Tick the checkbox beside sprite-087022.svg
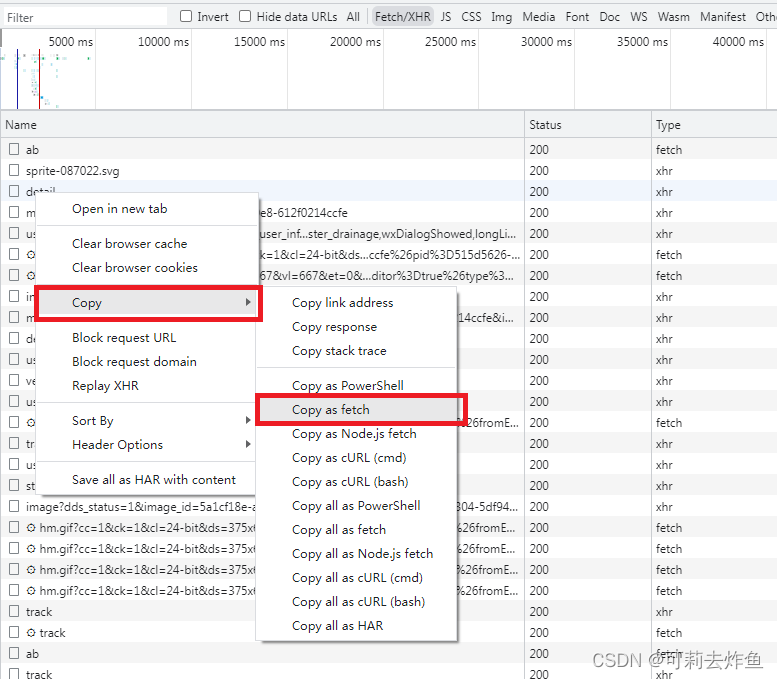Screen dimensions: 779x679 click(x=15, y=171)
